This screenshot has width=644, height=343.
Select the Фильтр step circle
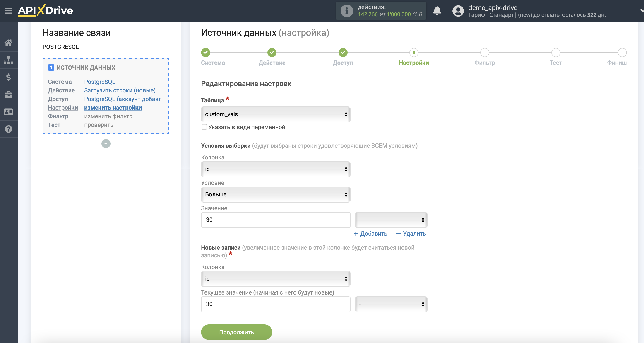[x=485, y=53]
